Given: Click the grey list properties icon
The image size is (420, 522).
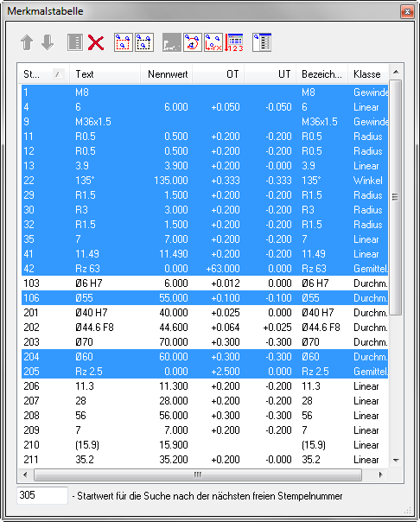Looking at the screenshot, I should click(x=75, y=42).
